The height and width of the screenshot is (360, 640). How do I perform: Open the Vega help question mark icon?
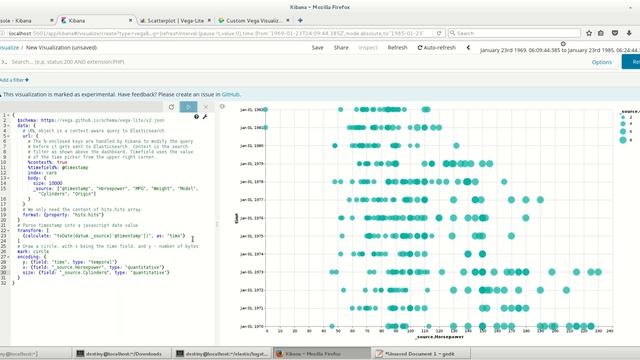coord(197,117)
